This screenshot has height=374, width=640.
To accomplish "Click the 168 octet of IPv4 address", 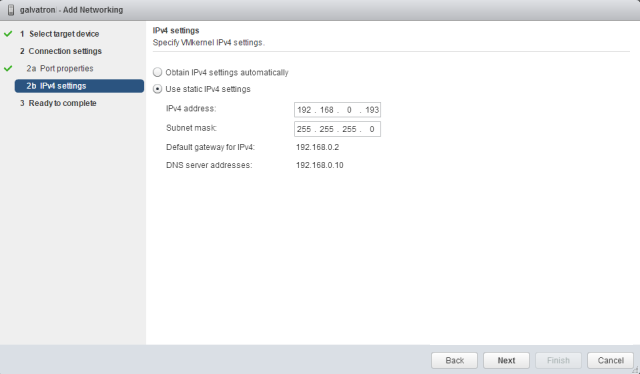I will 327,110.
